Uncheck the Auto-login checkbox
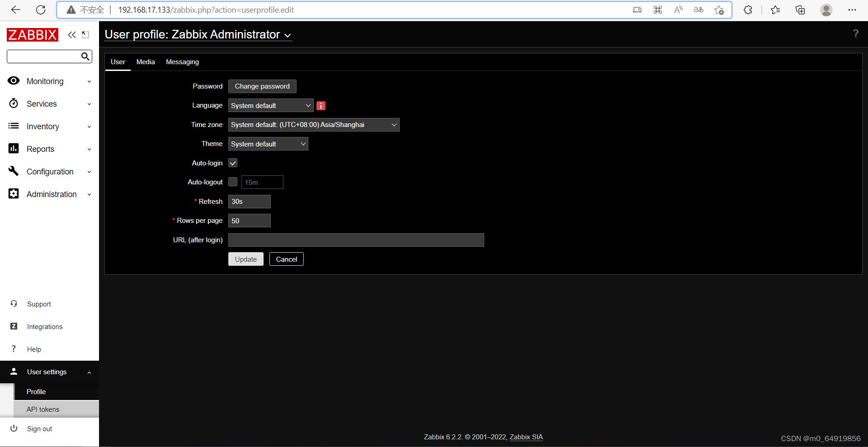The width and height of the screenshot is (868, 447). (x=233, y=163)
